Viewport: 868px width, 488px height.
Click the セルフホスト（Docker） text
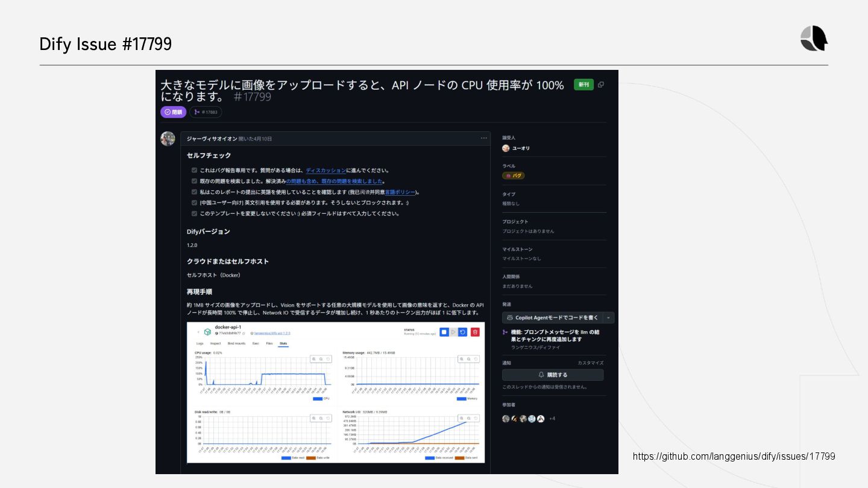click(214, 275)
